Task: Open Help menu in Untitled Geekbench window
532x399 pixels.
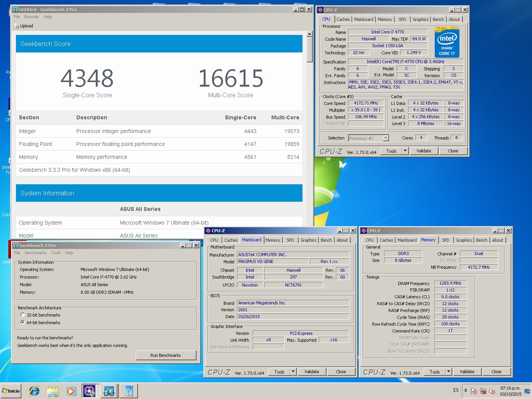Action: pyautogui.click(x=47, y=17)
